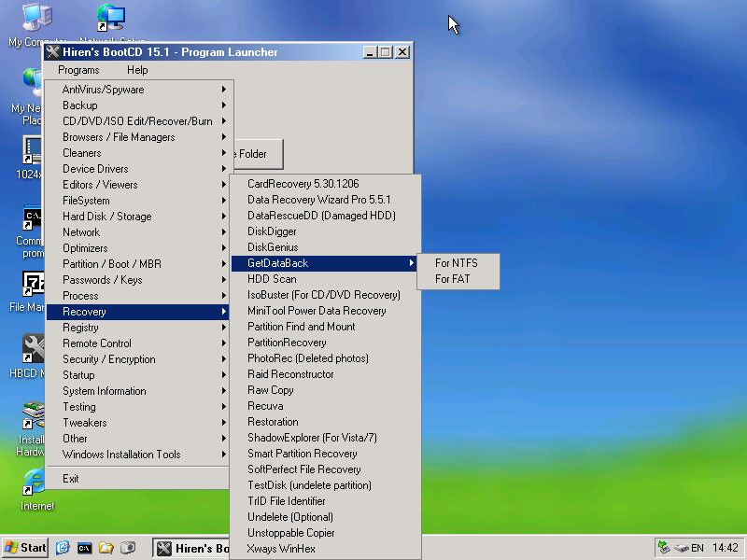
Task: Expand the Partition / Boot / MBR arrow
Action: point(223,264)
